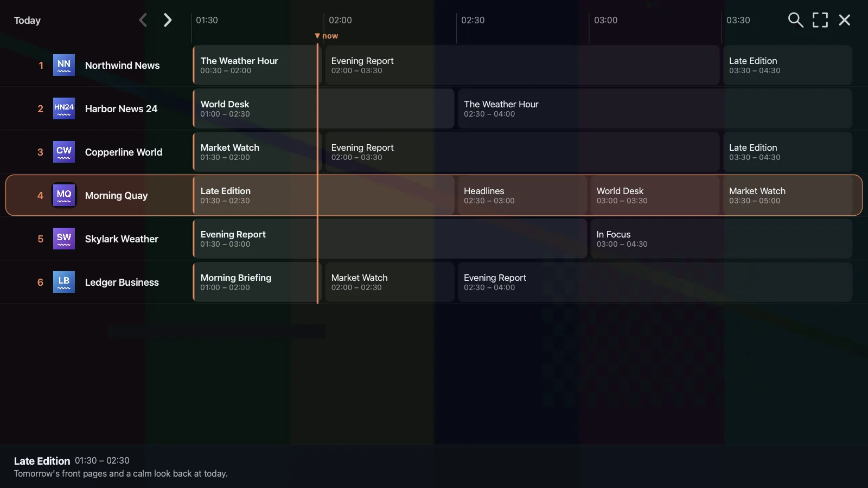
Task: Click the Ledger Business LB logo
Action: click(x=64, y=282)
